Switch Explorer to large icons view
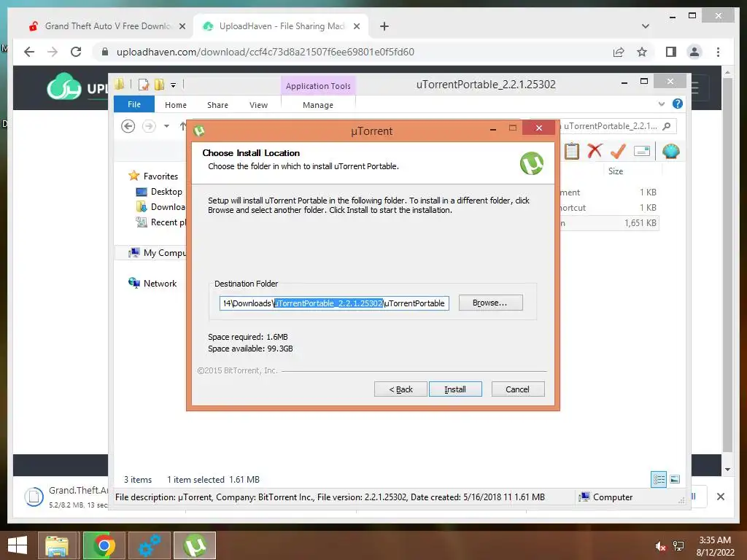The height and width of the screenshot is (560, 747). click(x=675, y=479)
